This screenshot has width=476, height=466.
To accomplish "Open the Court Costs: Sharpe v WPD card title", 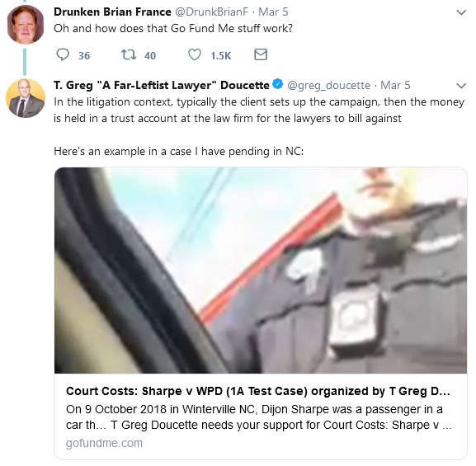I will click(258, 391).
